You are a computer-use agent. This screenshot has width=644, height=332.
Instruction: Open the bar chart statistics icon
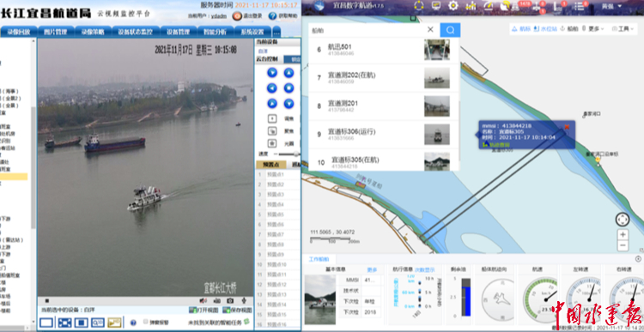pyautogui.click(x=471, y=6)
